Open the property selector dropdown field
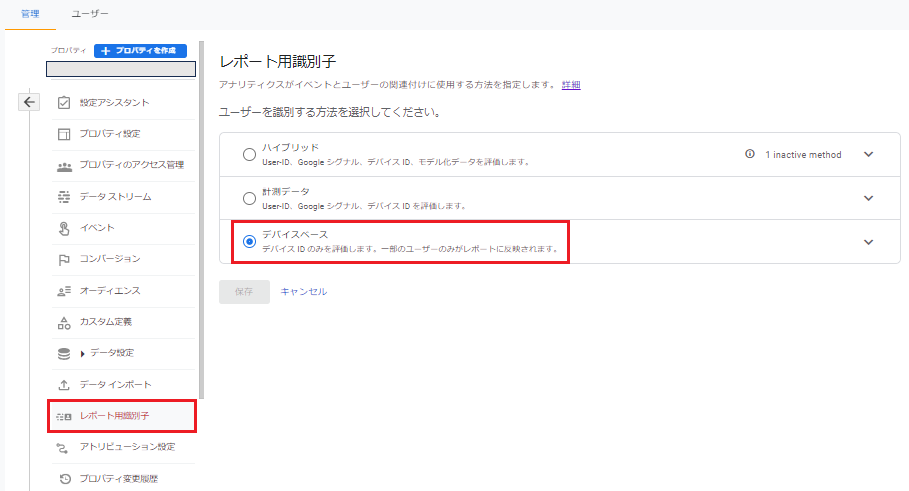Viewport: 909px width, 491px height. (121, 69)
